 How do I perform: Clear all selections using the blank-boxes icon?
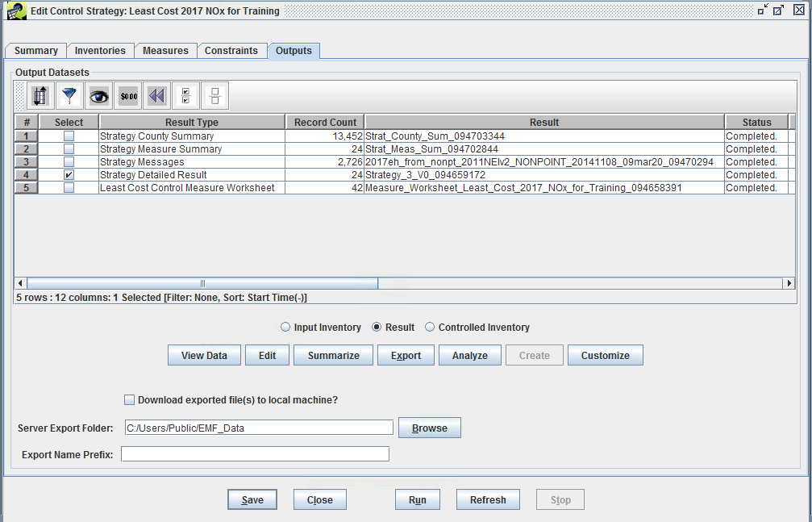tap(214, 95)
